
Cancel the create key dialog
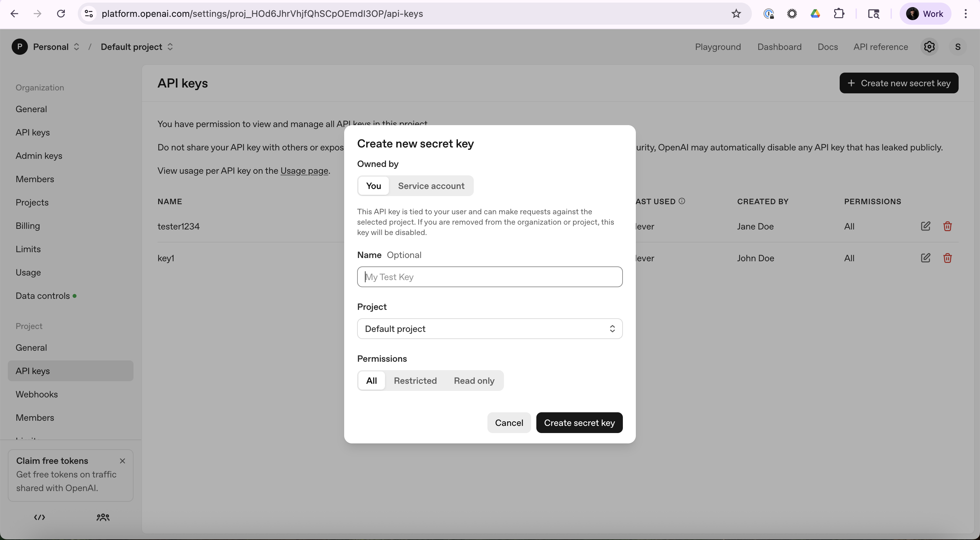tap(509, 423)
